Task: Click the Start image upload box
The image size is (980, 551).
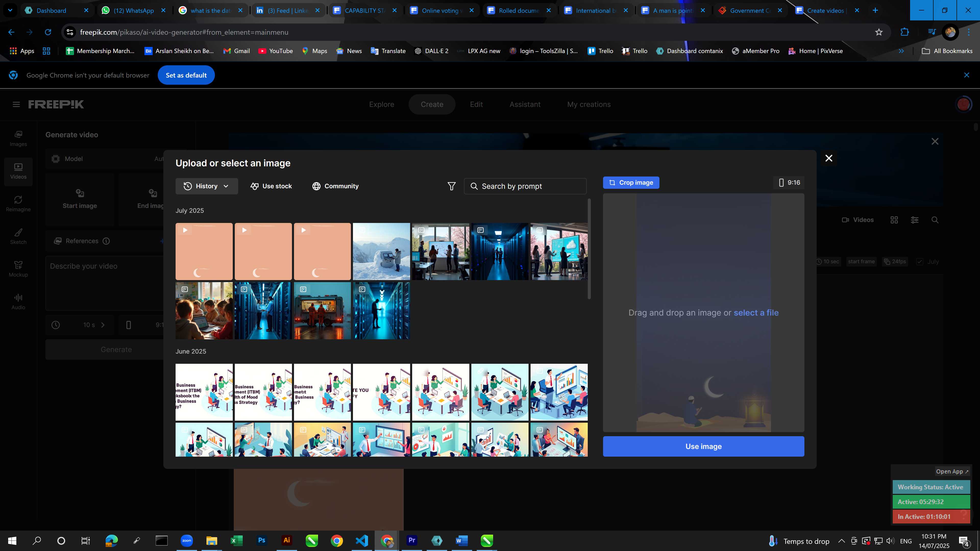Action: (80, 199)
